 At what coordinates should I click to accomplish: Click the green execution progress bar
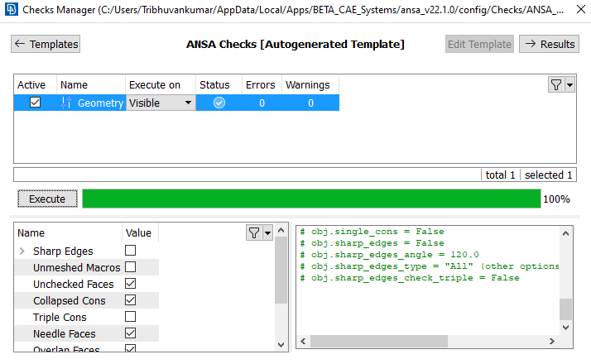point(311,199)
